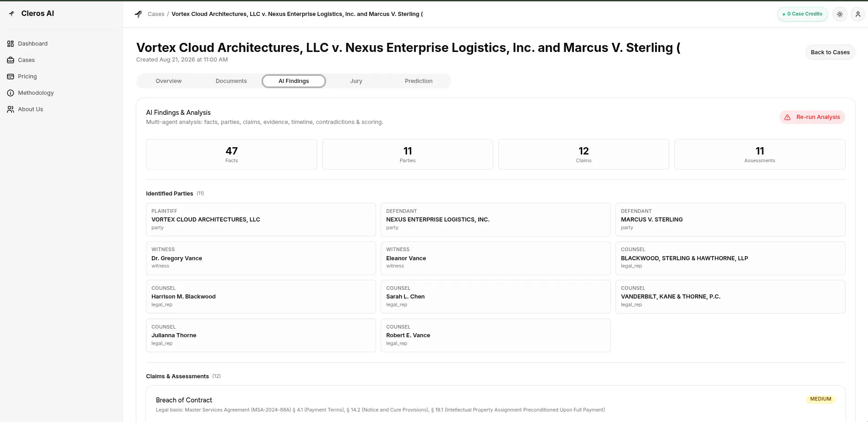Click the Cases breadcrumb link
The height and width of the screenshot is (422, 868).
(x=156, y=14)
